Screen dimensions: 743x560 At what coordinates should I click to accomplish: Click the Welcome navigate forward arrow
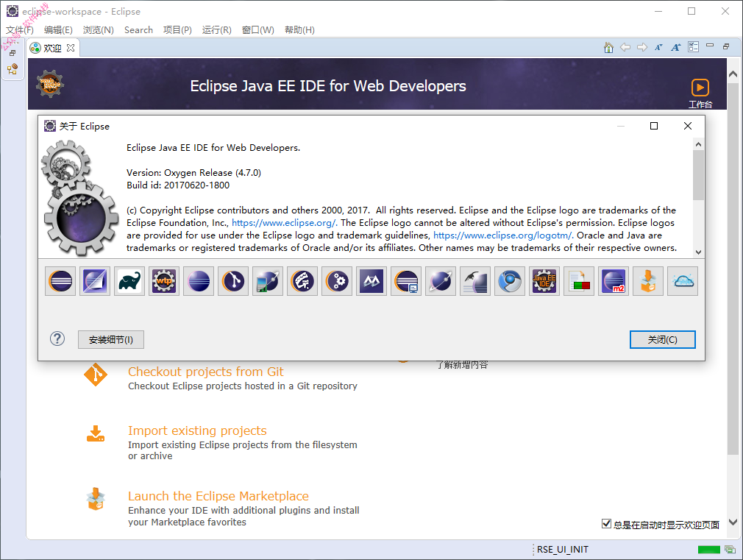[x=642, y=47]
